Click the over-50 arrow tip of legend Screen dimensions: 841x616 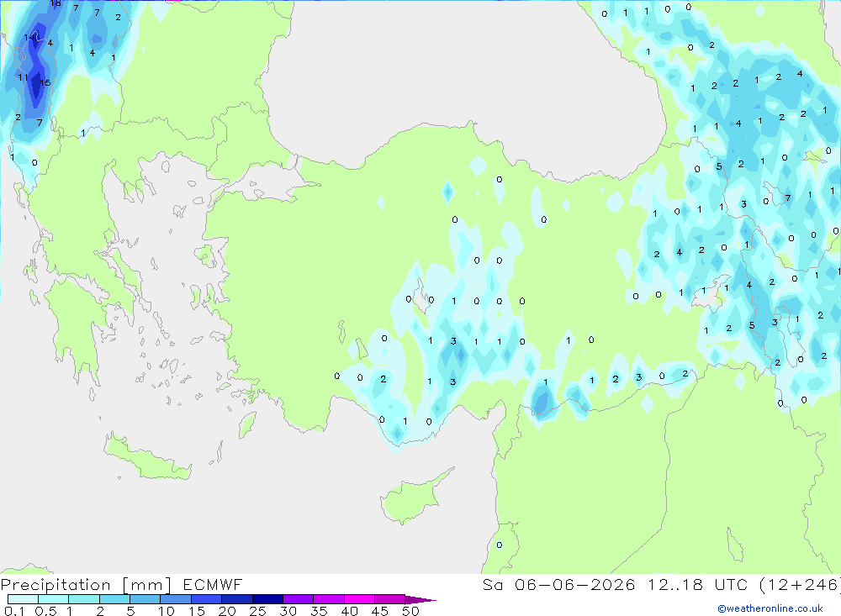coord(420,599)
